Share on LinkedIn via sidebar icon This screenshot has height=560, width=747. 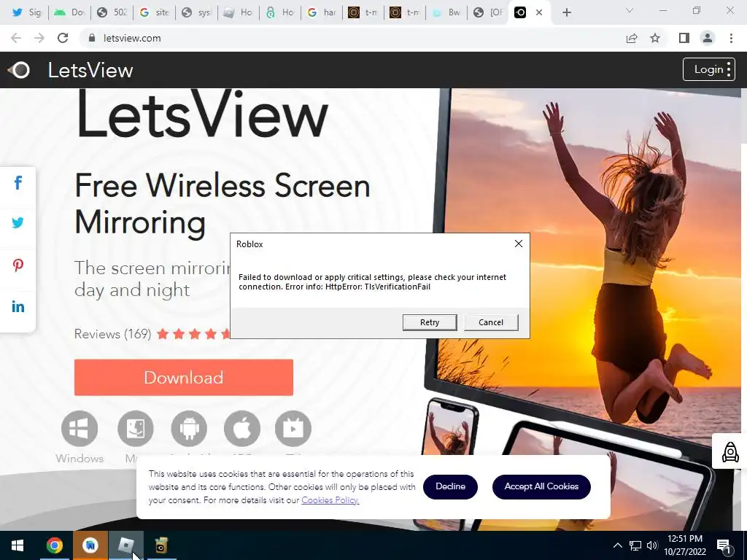pos(18,307)
